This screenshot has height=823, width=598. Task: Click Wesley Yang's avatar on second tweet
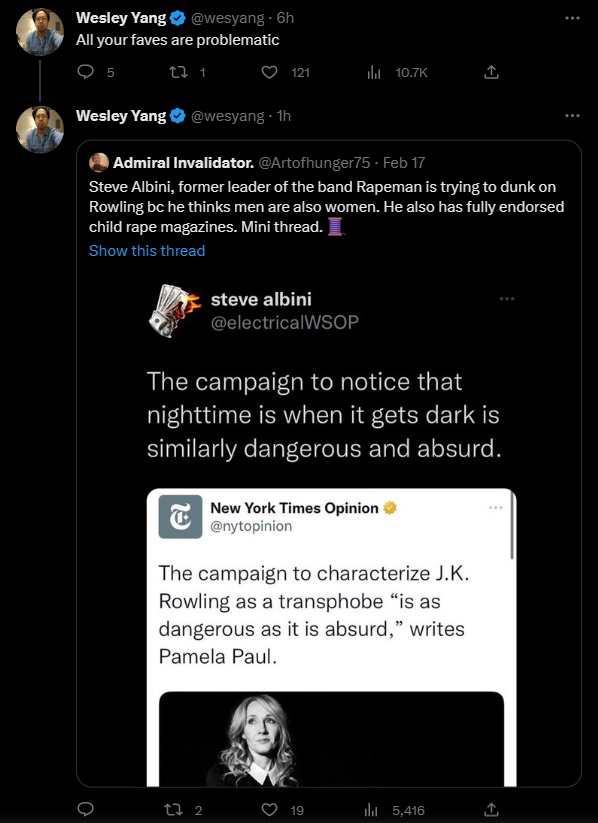[x=39, y=129]
